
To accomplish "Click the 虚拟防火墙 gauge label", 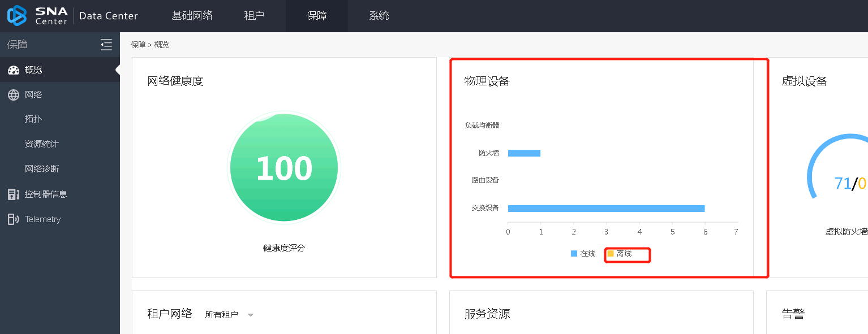I will [846, 232].
